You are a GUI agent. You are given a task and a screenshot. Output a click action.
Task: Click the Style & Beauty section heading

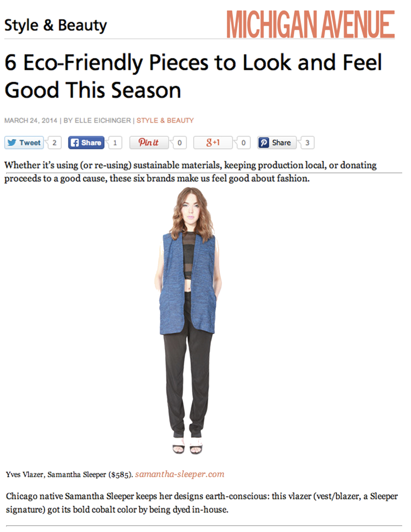(56, 25)
